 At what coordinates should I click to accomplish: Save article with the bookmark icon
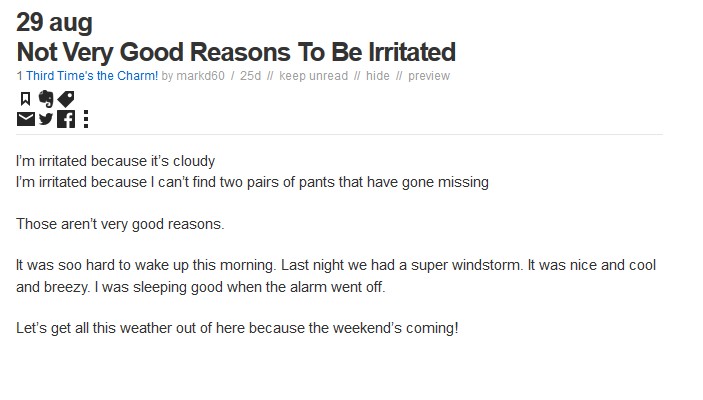point(26,99)
